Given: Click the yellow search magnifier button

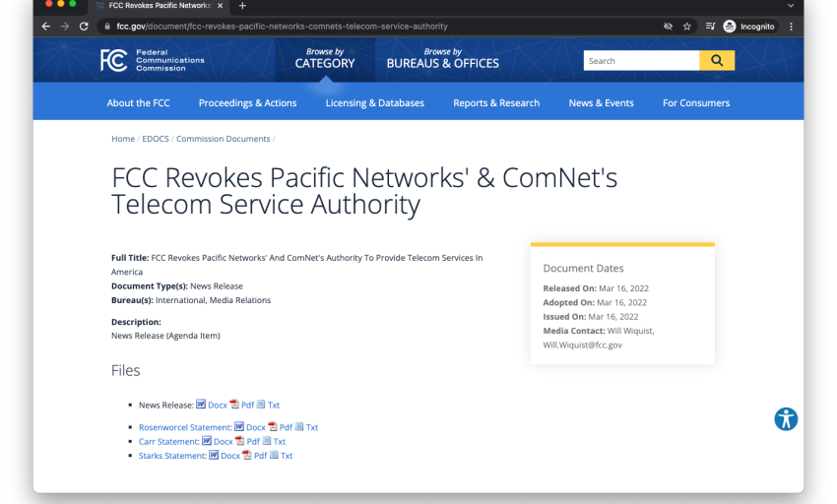Looking at the screenshot, I should coord(717,60).
